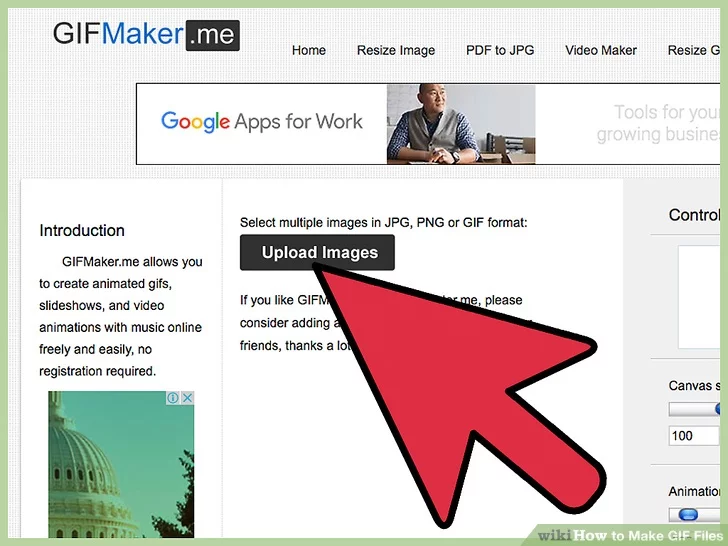
Task: Click the canvas size field showing 100
Action: click(694, 436)
